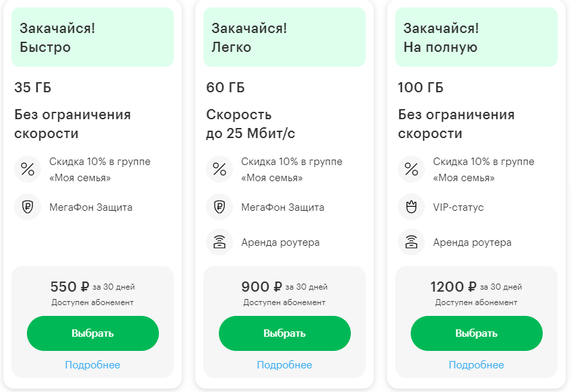Click MegaFon Защита shield icon in 60 ГБ card
Viewport: 571px width, 392px height.
pos(220,207)
